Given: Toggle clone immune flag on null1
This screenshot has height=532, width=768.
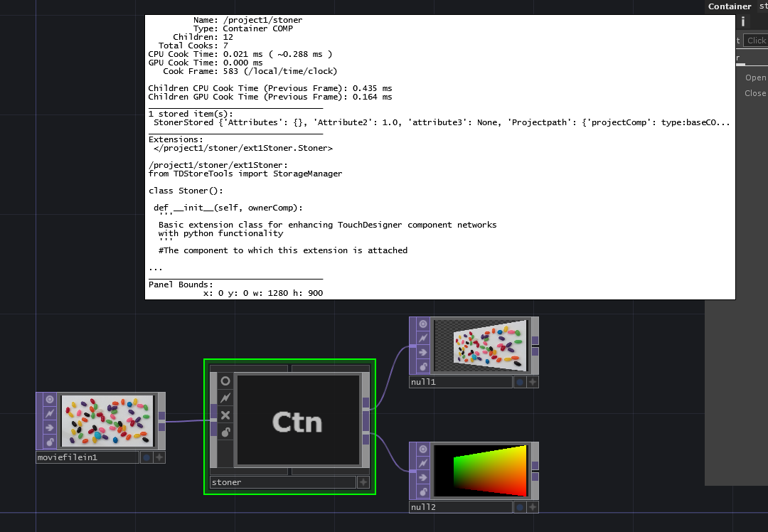Looking at the screenshot, I should [x=423, y=339].
